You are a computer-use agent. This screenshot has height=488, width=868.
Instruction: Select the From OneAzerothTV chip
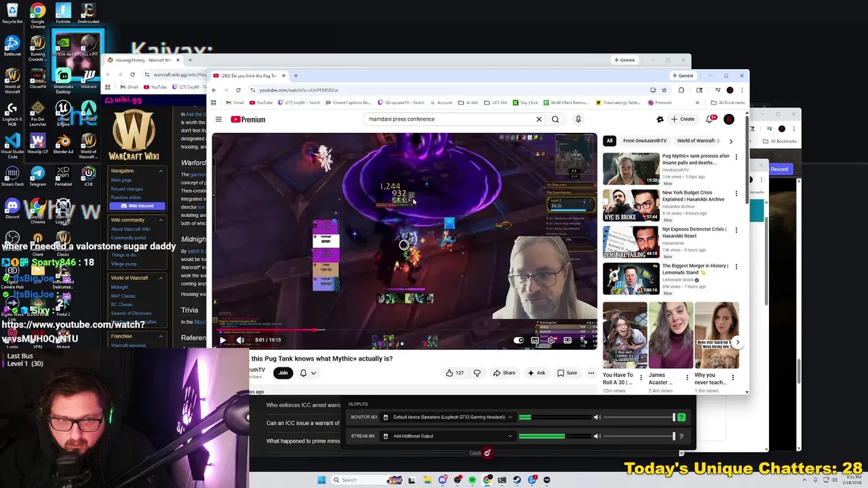point(644,141)
